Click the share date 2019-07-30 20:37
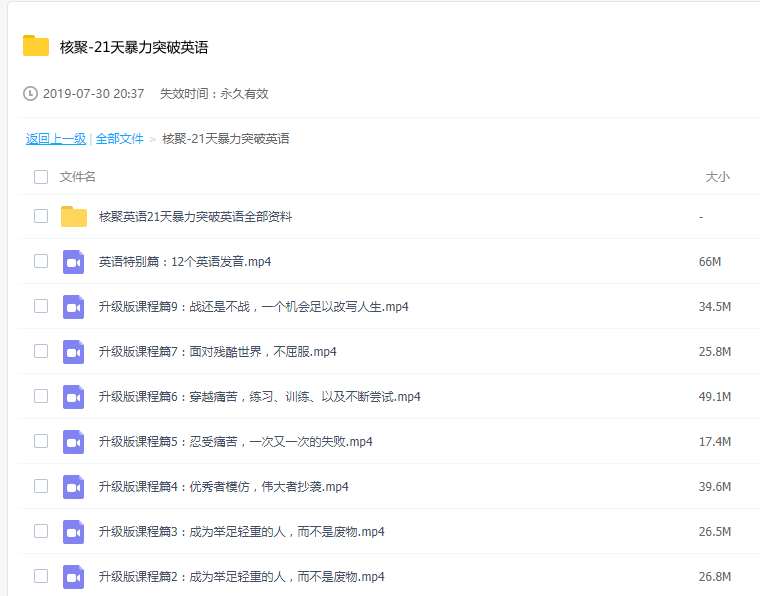 click(94, 94)
